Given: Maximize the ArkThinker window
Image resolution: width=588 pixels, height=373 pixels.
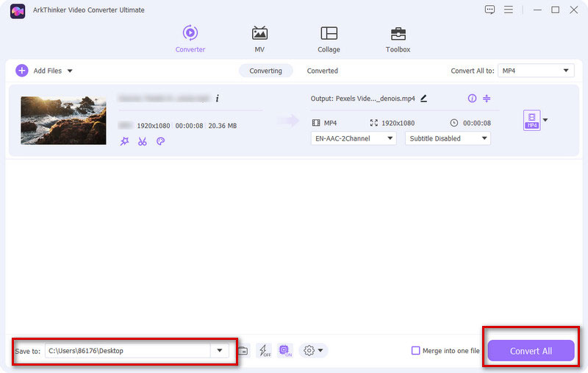Looking at the screenshot, I should [556, 10].
